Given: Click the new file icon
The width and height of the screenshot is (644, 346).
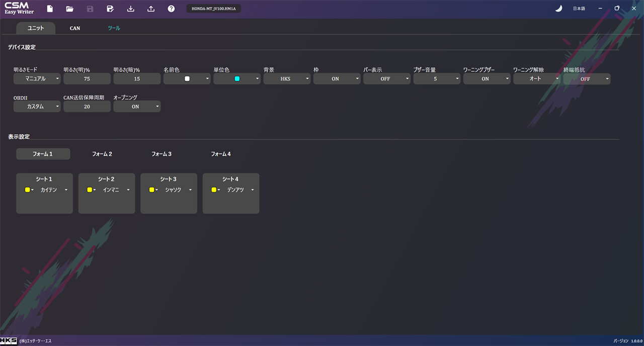Looking at the screenshot, I should click(50, 9).
